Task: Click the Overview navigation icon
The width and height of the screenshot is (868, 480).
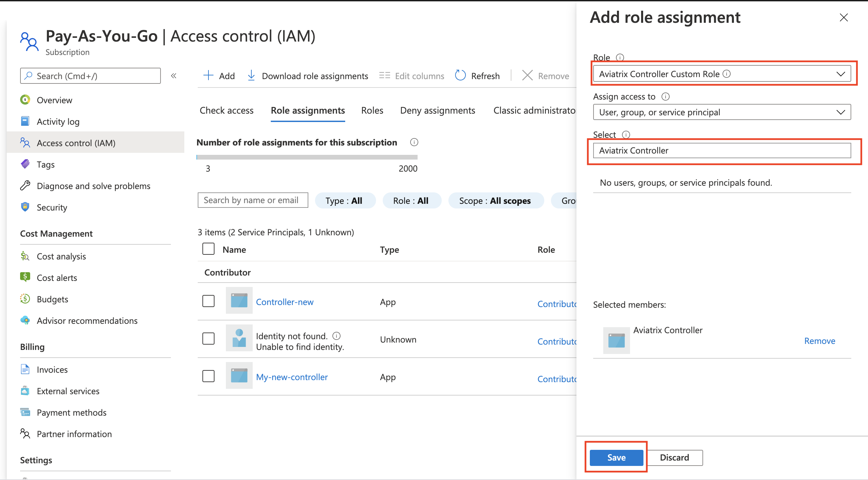Action: click(x=26, y=100)
